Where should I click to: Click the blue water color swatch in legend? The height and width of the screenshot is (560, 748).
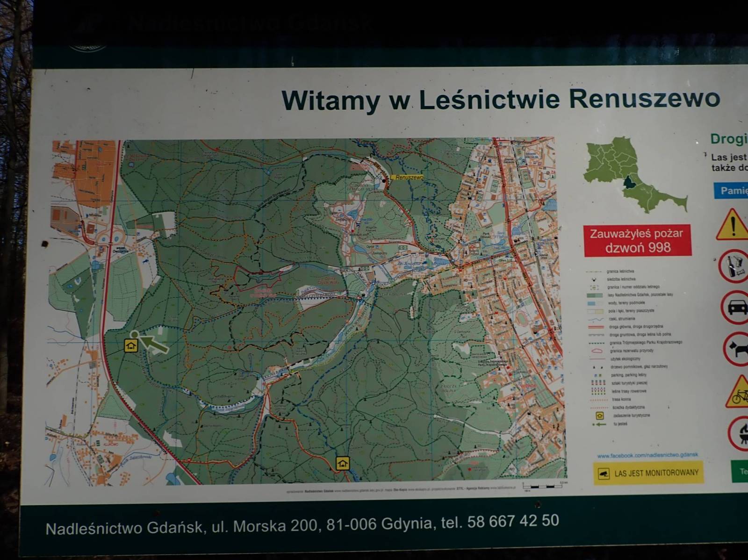point(594,303)
